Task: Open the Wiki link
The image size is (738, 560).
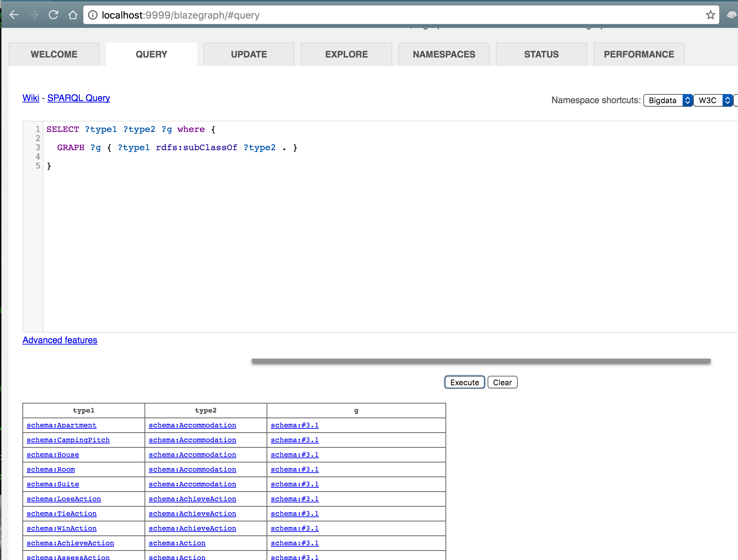Action: click(x=31, y=98)
